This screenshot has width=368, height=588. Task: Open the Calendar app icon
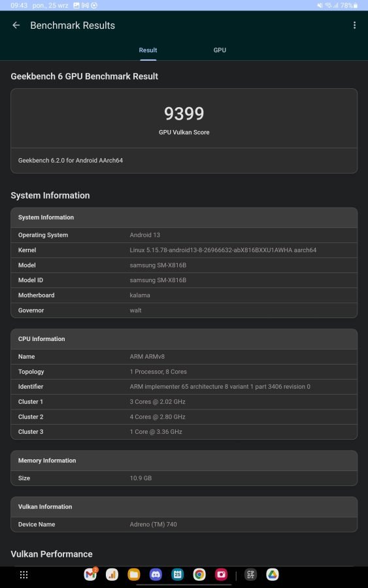pyautogui.click(x=177, y=574)
